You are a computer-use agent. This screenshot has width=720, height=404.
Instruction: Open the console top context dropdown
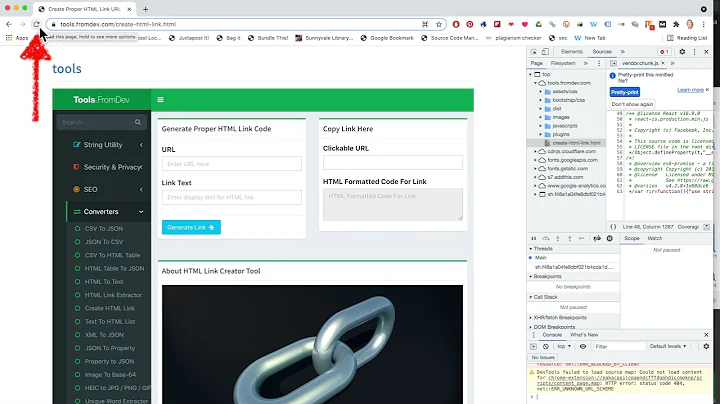(x=564, y=347)
